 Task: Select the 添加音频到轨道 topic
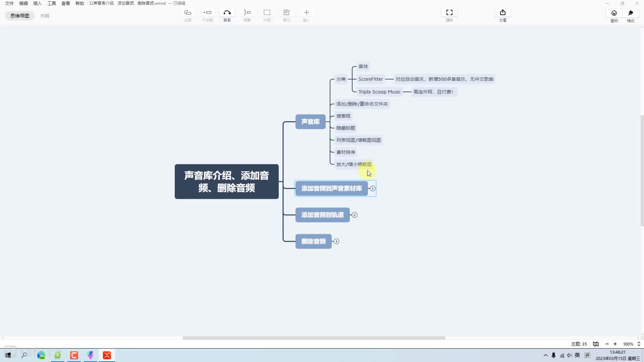pos(323,215)
